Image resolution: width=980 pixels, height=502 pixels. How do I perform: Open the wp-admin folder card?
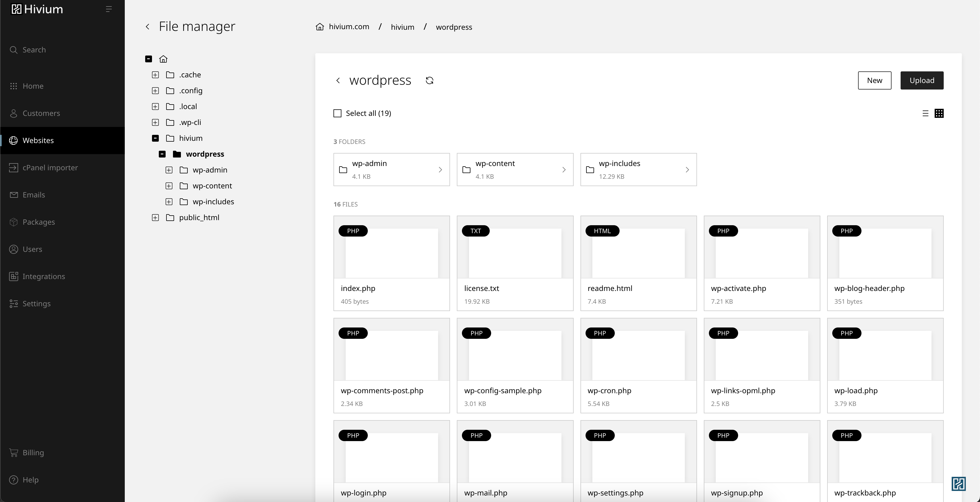(x=392, y=169)
